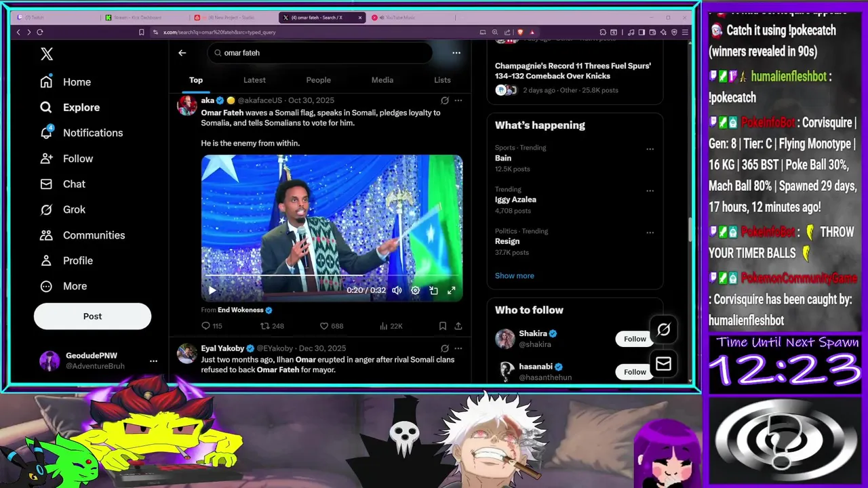Go to Explore in the sidebar
This screenshot has width=868, height=488.
pos(70,107)
